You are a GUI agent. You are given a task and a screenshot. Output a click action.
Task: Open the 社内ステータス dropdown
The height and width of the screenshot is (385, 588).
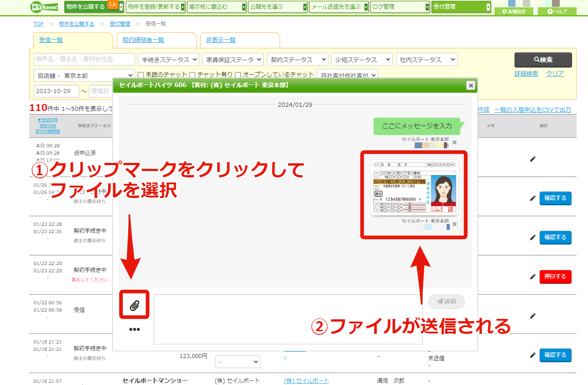click(427, 60)
